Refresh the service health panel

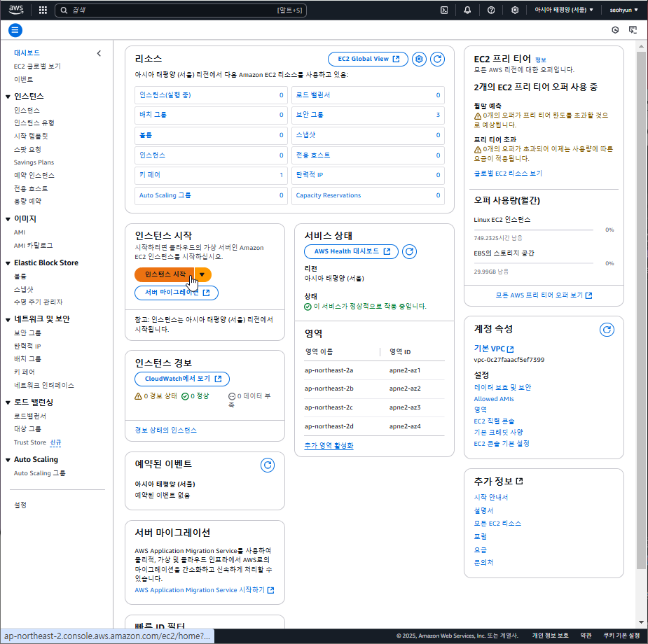point(410,251)
